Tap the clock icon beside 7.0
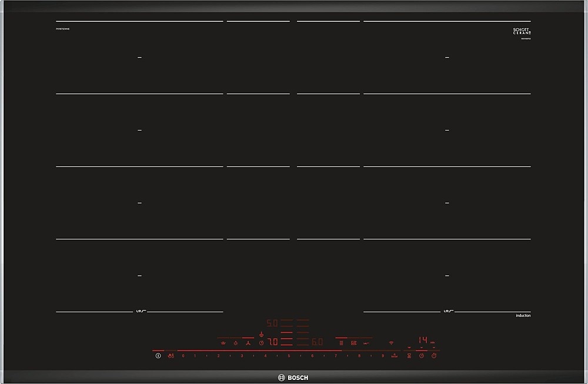588x384 pixels. click(x=261, y=342)
